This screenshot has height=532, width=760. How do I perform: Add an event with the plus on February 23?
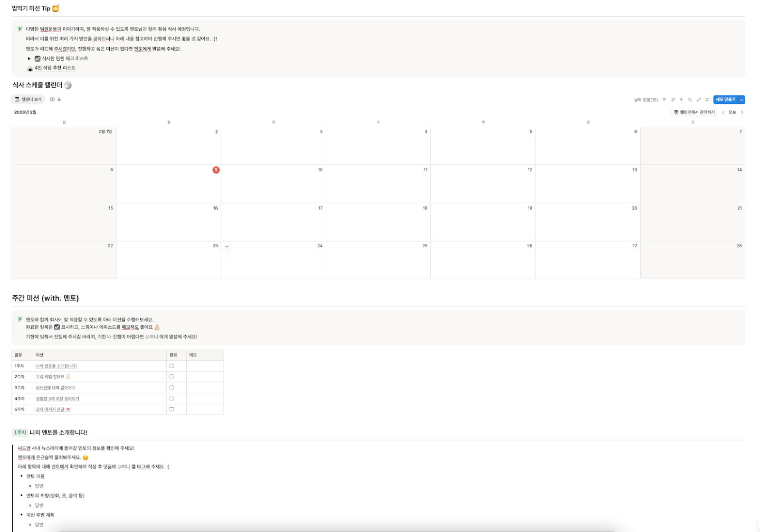227,247
